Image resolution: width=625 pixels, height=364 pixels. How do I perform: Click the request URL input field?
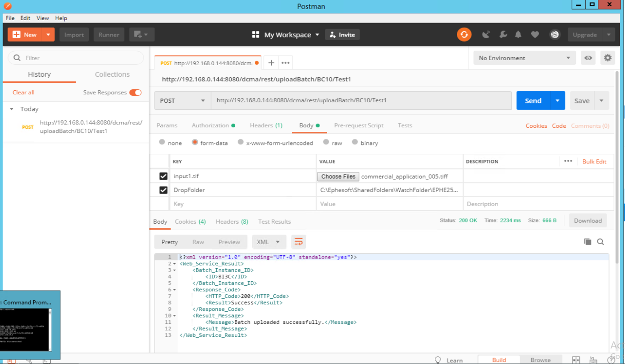(361, 100)
